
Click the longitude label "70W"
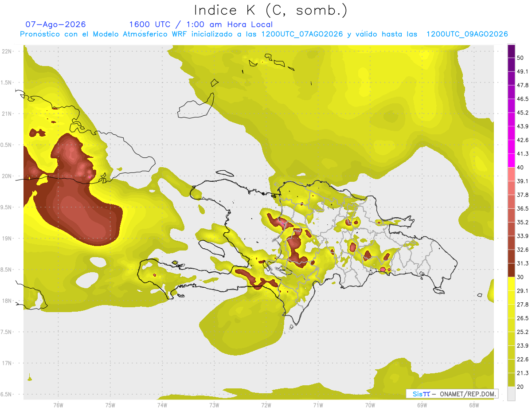pyautogui.click(x=370, y=406)
